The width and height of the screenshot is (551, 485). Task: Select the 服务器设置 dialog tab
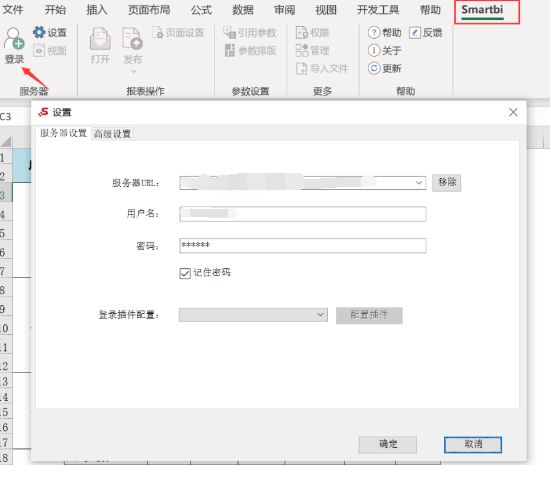[63, 134]
